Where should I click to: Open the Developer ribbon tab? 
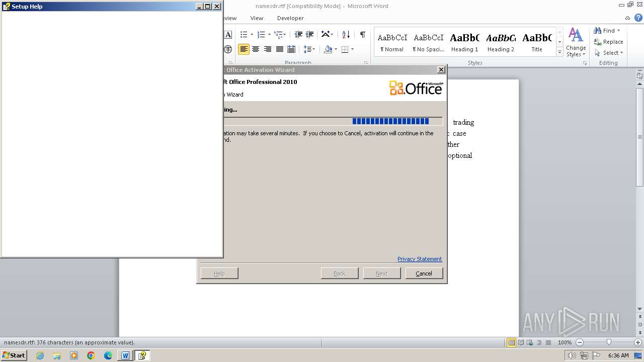pos(290,18)
